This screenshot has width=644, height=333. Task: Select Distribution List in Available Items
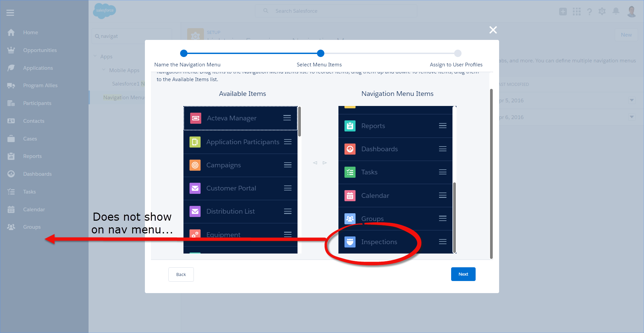coord(240,212)
